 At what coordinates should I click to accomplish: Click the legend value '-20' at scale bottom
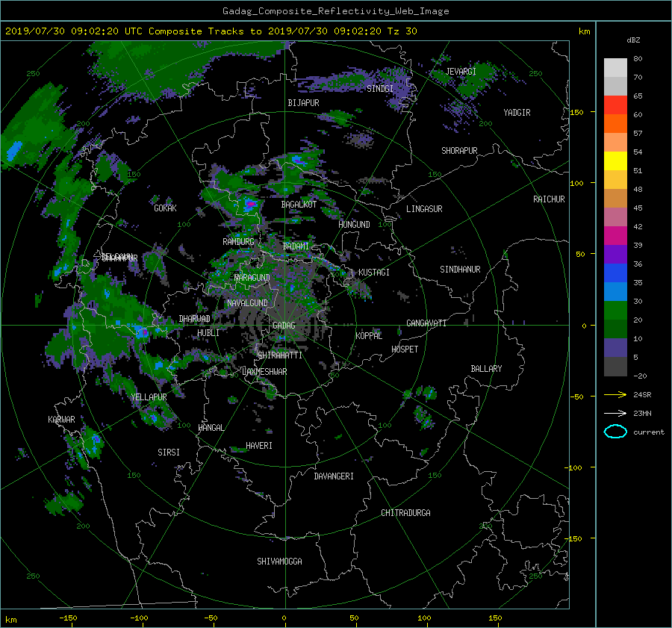pos(640,376)
